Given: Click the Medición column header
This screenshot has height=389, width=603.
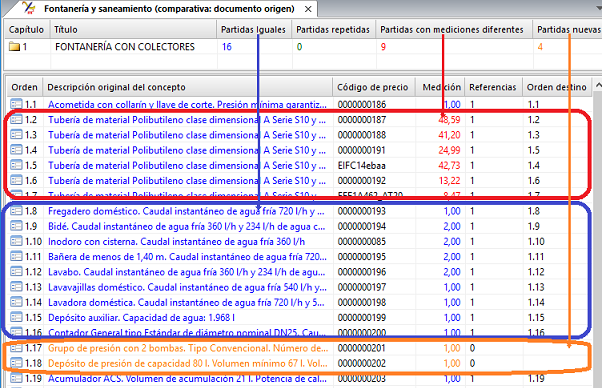Looking at the screenshot, I should click(x=440, y=87).
